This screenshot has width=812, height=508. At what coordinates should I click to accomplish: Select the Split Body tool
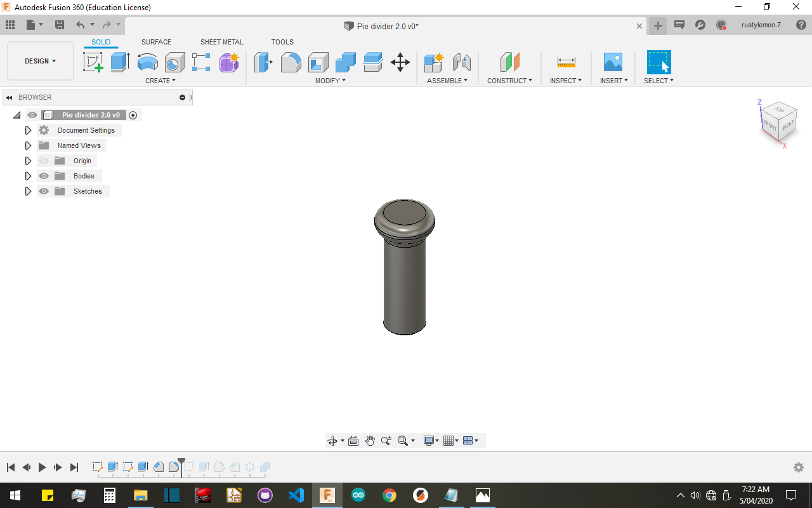[x=373, y=62]
